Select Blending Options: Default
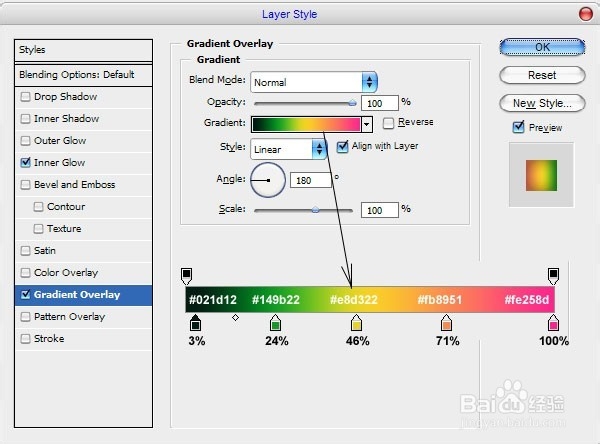The width and height of the screenshot is (600, 444). pos(83,75)
